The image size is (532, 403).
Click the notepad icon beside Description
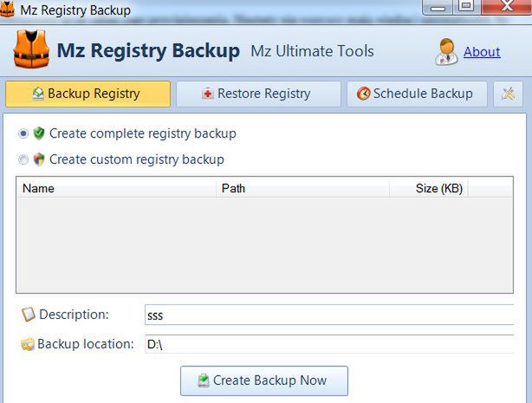point(29,314)
